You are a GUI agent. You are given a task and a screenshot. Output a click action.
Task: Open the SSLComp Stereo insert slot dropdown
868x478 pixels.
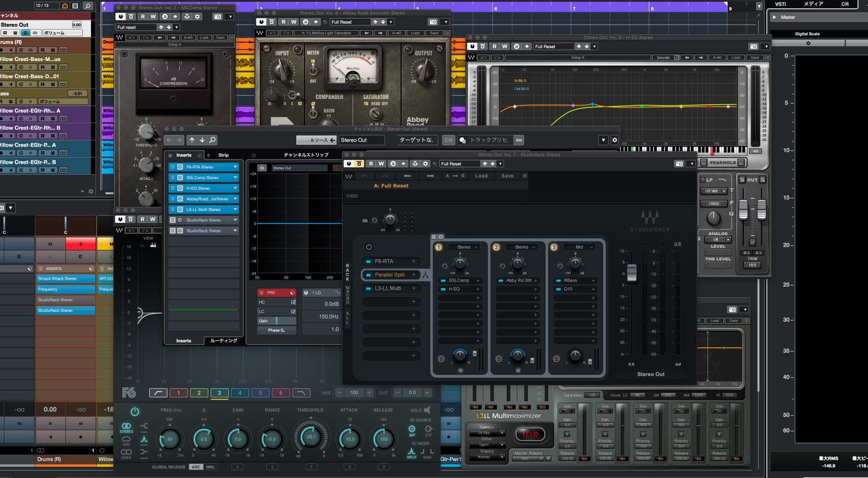coord(235,178)
